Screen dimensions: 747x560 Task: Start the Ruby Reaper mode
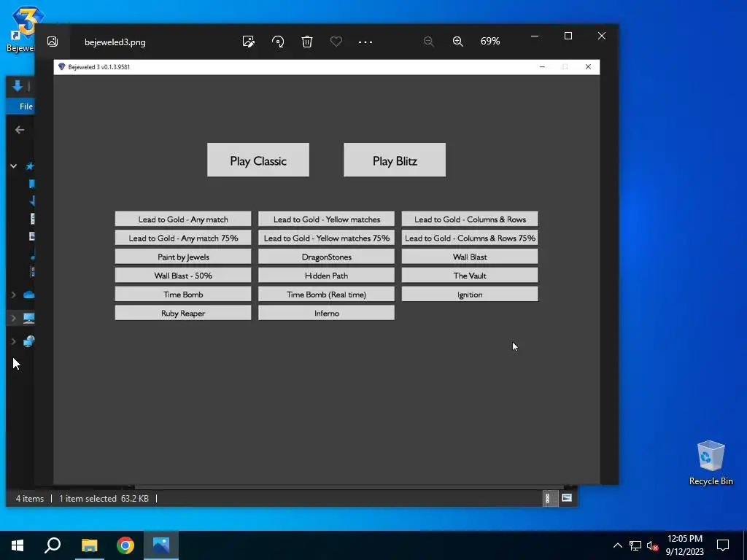(x=183, y=313)
